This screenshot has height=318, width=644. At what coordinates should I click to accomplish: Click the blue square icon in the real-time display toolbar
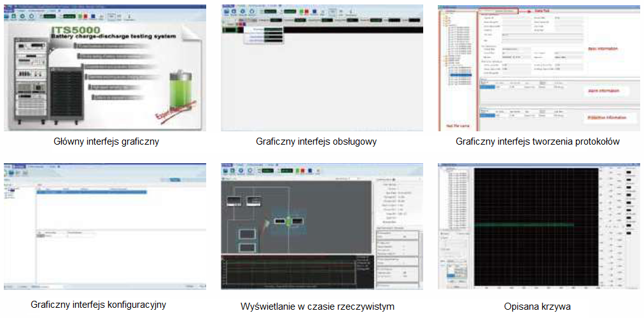[311, 170]
